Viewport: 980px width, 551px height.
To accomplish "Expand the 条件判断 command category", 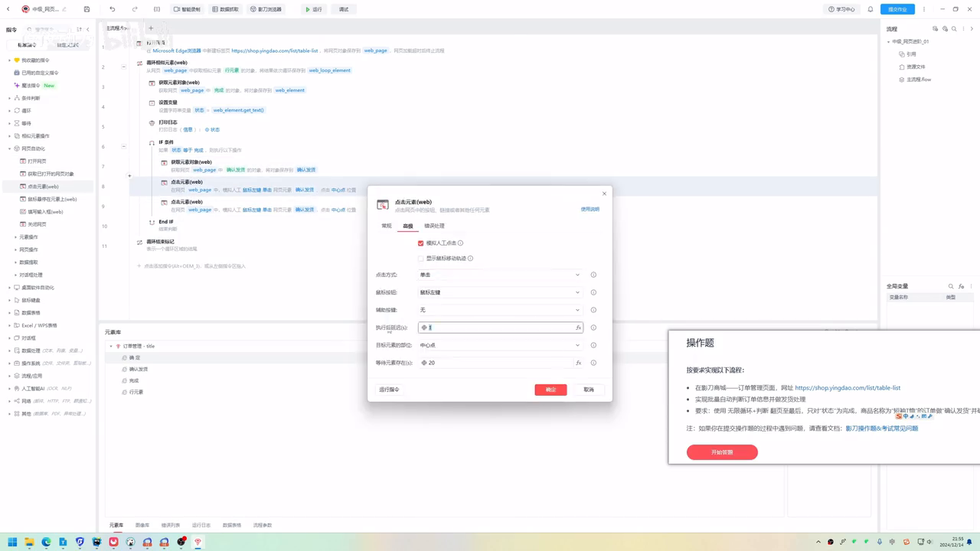I will 9,98.
